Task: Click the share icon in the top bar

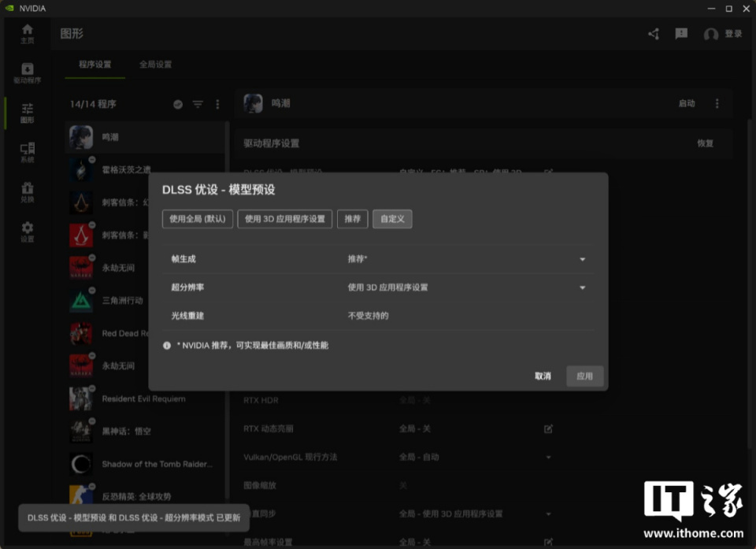Action: tap(652, 34)
